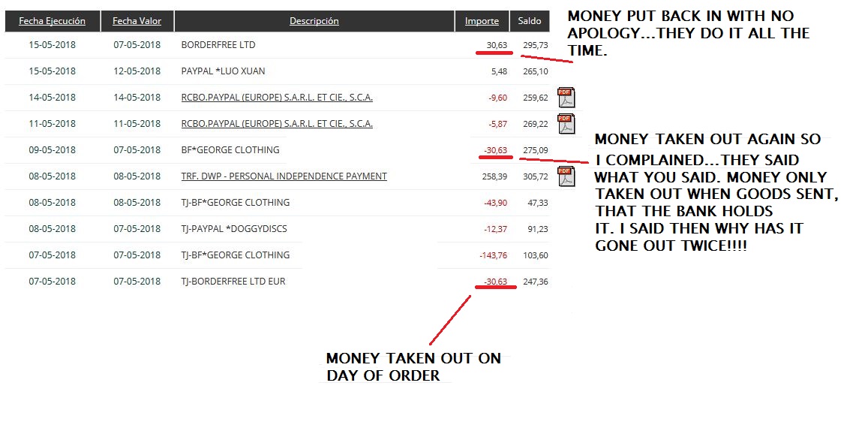Screen dimensions: 868x440
Task: Sort by Fecha Valor column header
Action: pos(137,21)
